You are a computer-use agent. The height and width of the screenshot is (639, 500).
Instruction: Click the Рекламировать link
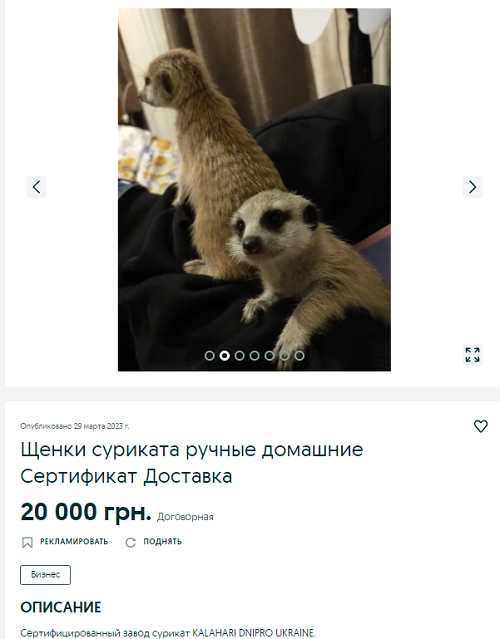(x=74, y=542)
